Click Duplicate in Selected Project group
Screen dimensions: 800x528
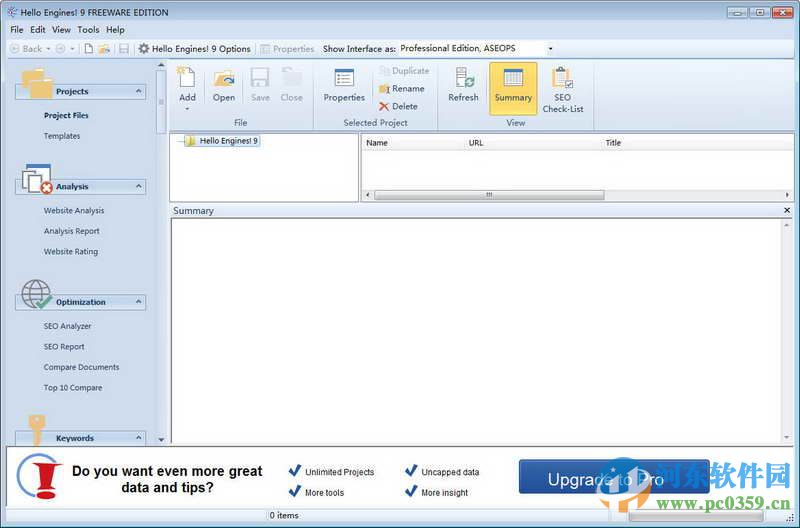405,71
